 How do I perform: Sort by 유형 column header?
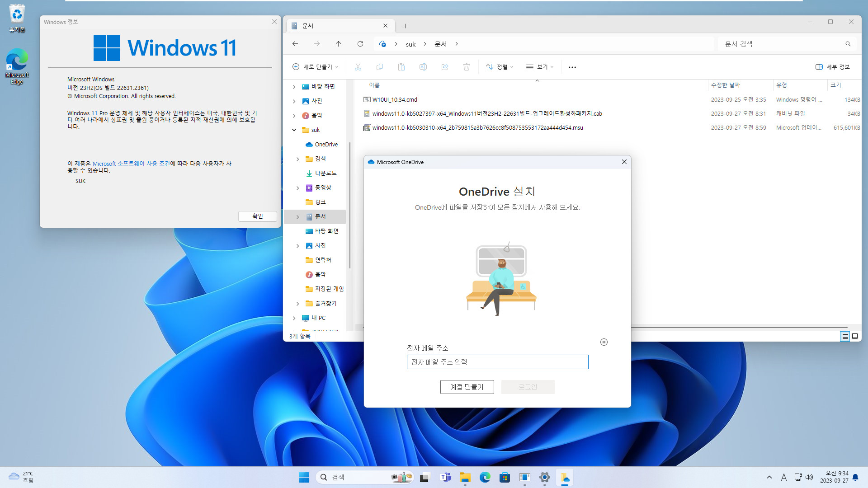click(781, 85)
